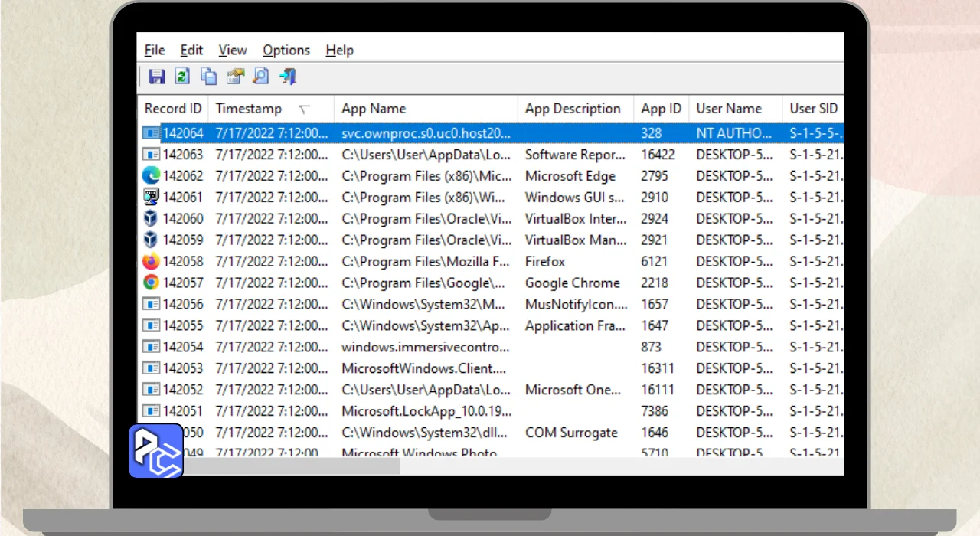Screen dimensions: 980x536
Task: Click the green Refresh toolbar icon
Action: pyautogui.click(x=182, y=76)
